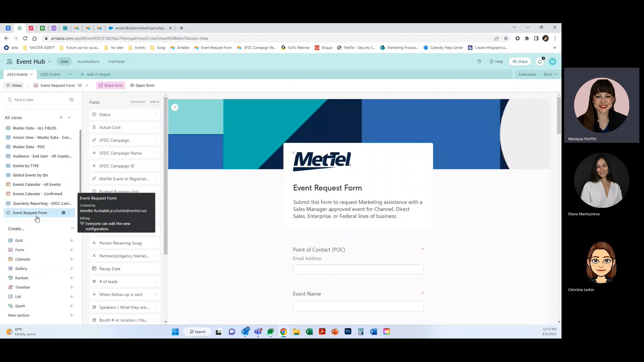Switch to the Interfaces tab
This screenshot has width=644, height=362.
pos(116,61)
